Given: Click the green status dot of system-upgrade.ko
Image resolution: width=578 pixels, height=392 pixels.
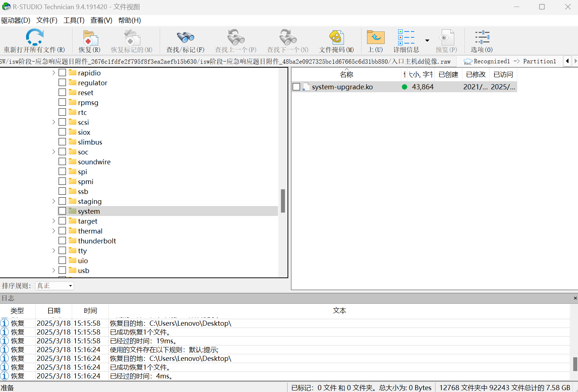Looking at the screenshot, I should click(404, 87).
